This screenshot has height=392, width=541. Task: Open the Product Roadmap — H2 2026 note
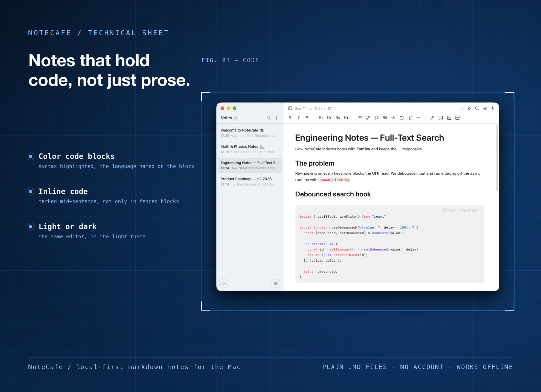pyautogui.click(x=250, y=181)
